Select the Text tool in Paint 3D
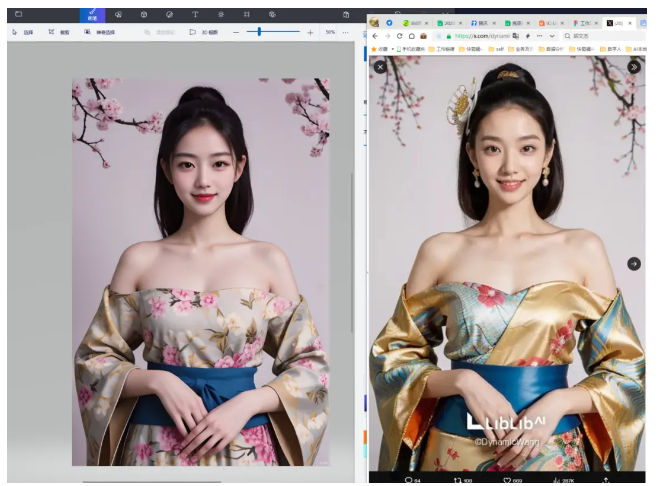 tap(195, 15)
